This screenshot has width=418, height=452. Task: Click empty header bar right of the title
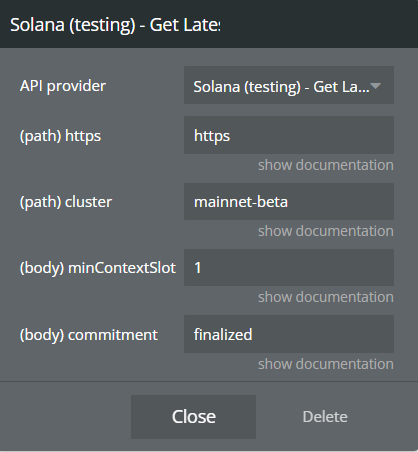pyautogui.click(x=318, y=24)
